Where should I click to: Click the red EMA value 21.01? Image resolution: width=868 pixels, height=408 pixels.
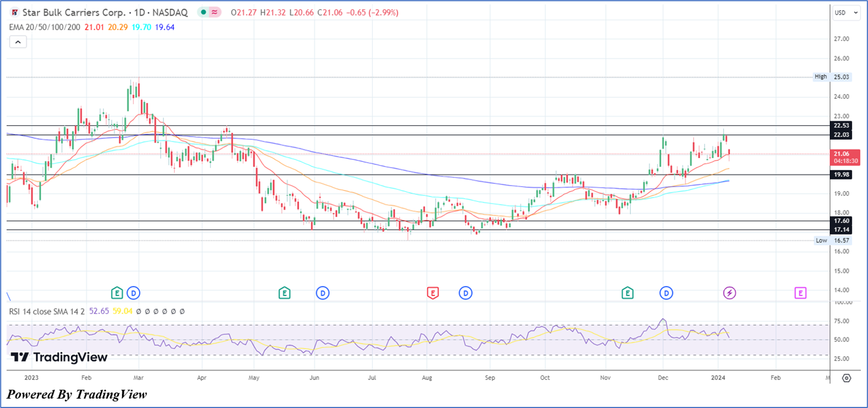[94, 27]
